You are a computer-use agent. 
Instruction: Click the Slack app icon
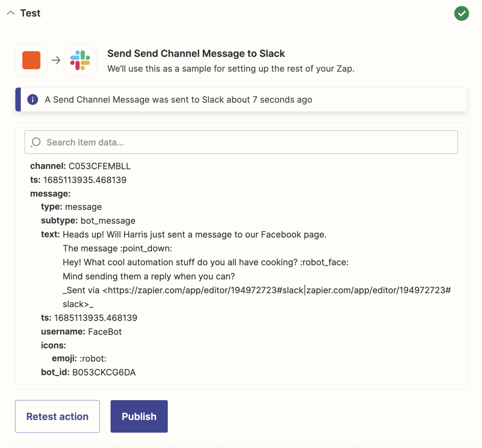coord(80,60)
